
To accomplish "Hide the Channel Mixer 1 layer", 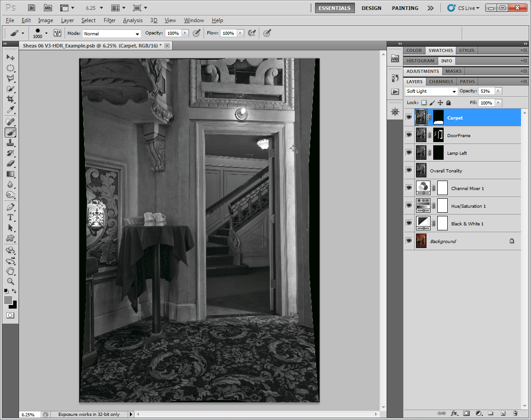I will 409,188.
